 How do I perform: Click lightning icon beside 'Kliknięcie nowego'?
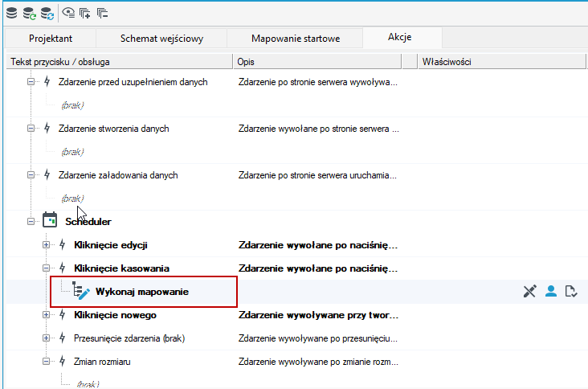pos(62,314)
